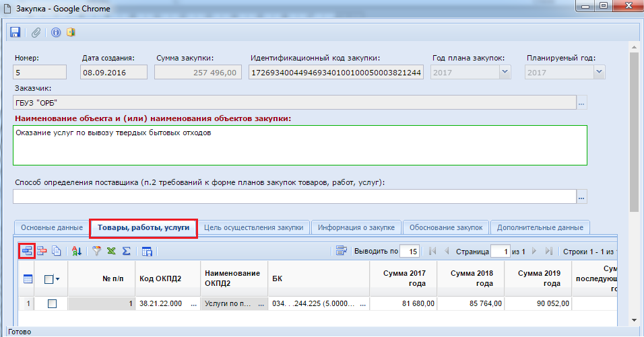The height and width of the screenshot is (337, 644).
Task: Click the Save floppy disk icon
Action: point(15,32)
